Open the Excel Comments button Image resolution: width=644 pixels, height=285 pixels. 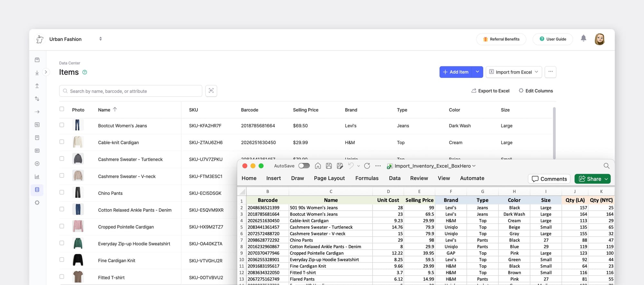549,179
